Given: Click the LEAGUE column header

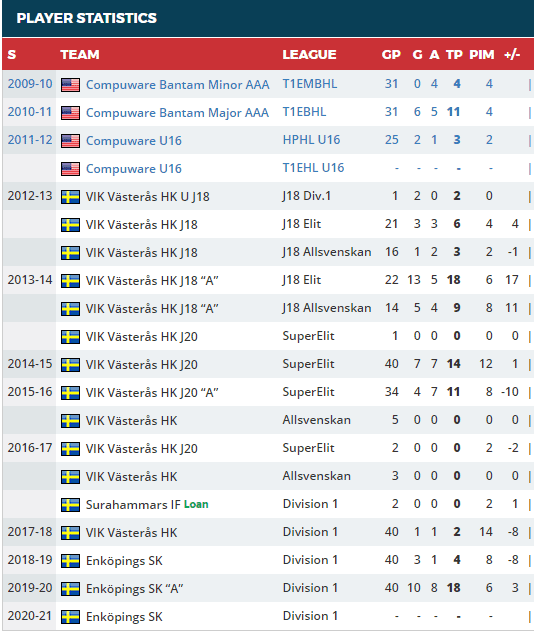Looking at the screenshot, I should (x=309, y=54).
